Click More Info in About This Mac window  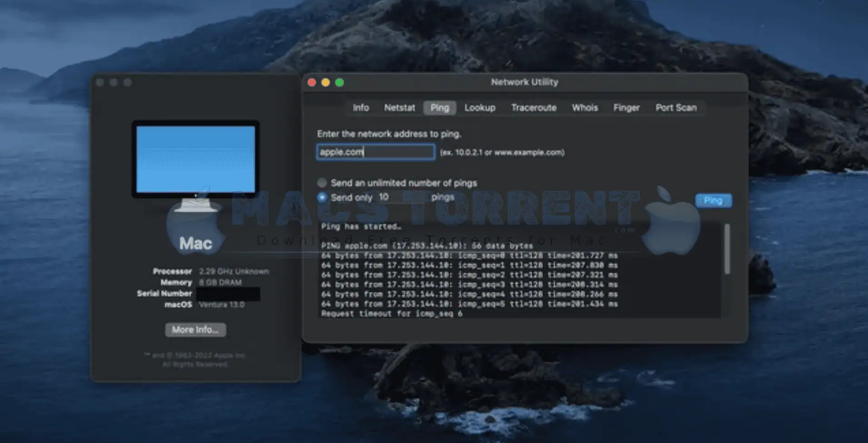(195, 330)
